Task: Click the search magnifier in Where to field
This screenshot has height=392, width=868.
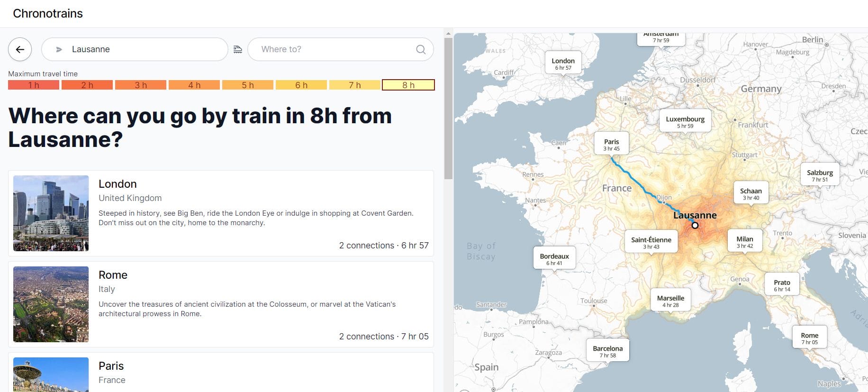Action: coord(421,49)
